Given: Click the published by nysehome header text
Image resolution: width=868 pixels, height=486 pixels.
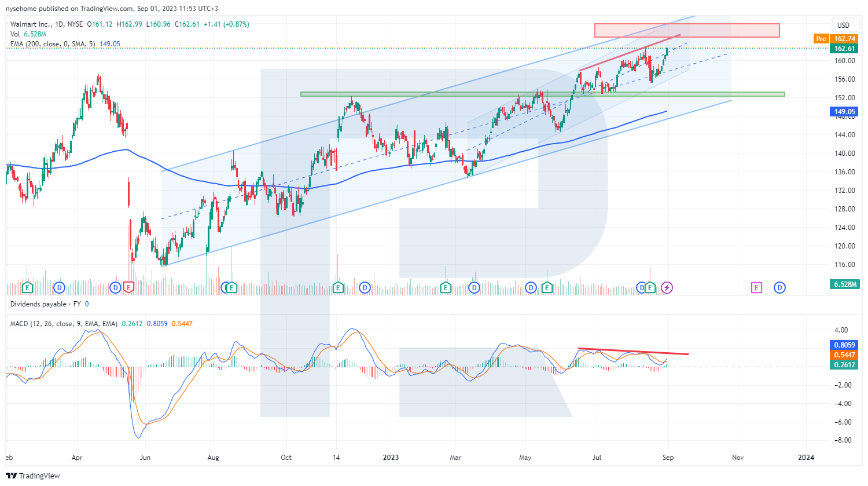Looking at the screenshot, I should coord(112,9).
